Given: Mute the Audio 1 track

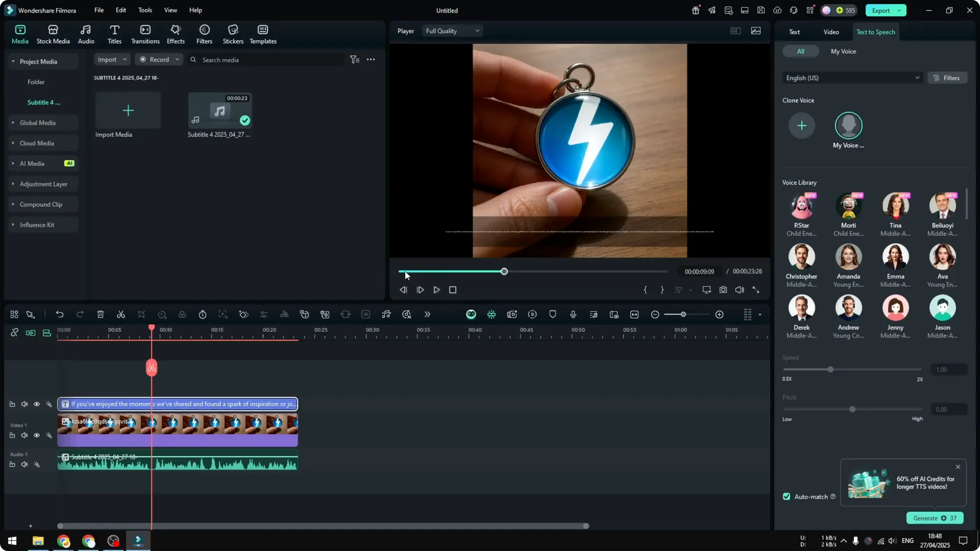Looking at the screenshot, I should click(x=24, y=464).
